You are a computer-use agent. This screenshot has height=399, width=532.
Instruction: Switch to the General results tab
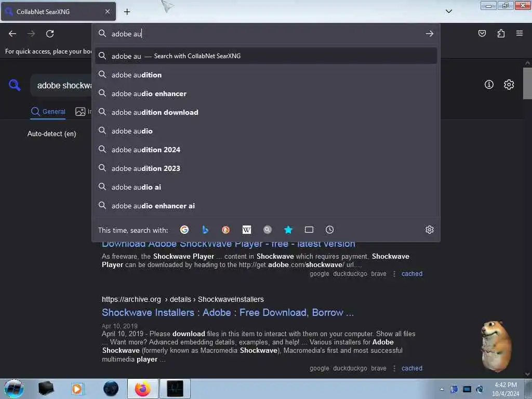(x=48, y=111)
